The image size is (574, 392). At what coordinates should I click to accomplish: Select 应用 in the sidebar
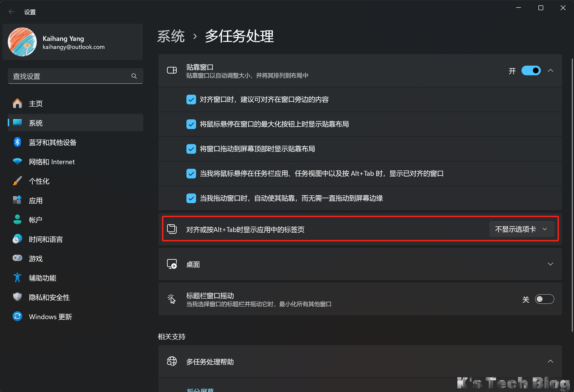[36, 200]
